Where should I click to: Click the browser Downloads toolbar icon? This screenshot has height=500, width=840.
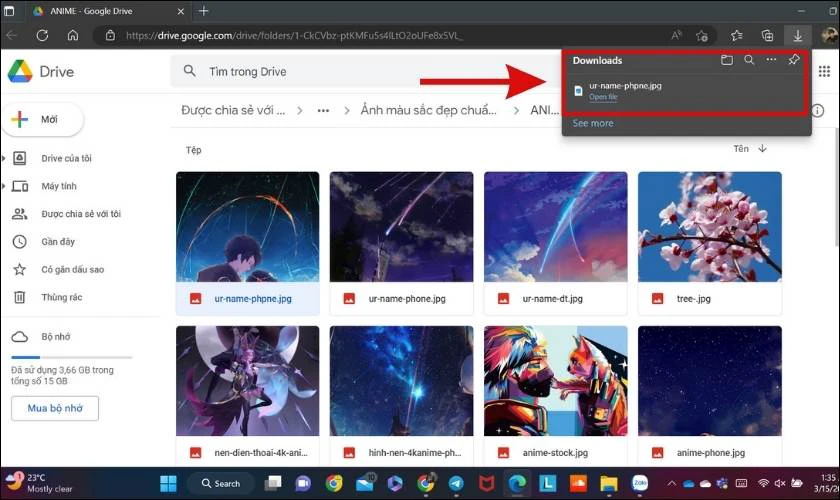tap(798, 36)
